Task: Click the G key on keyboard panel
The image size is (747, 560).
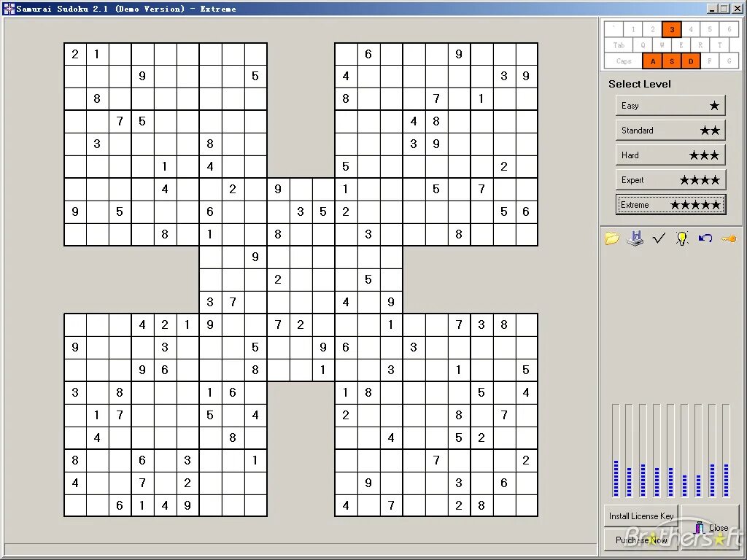Action: point(729,61)
